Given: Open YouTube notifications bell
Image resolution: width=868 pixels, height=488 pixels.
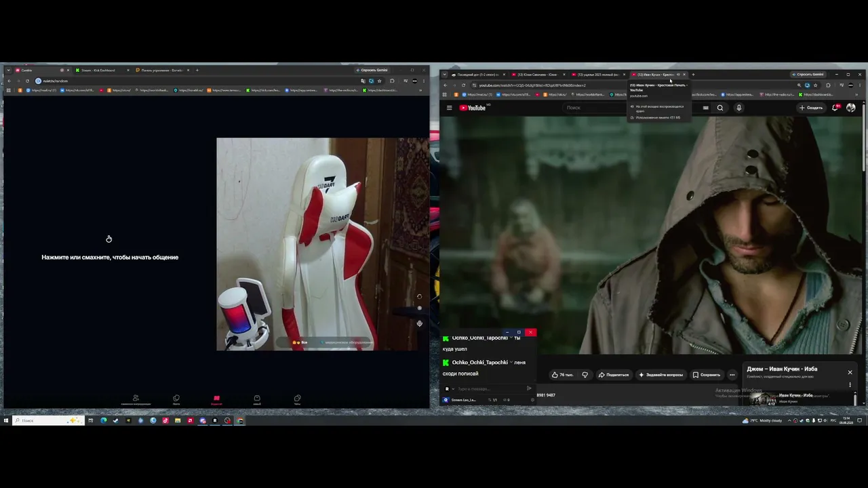Looking at the screenshot, I should click(x=835, y=108).
